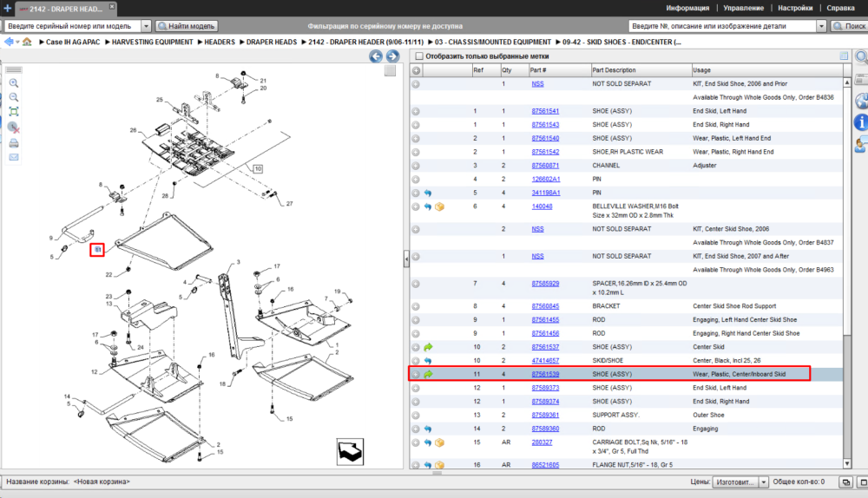Click parts list scroll up arrow
Screen dimensions: 868x498
tap(847, 82)
